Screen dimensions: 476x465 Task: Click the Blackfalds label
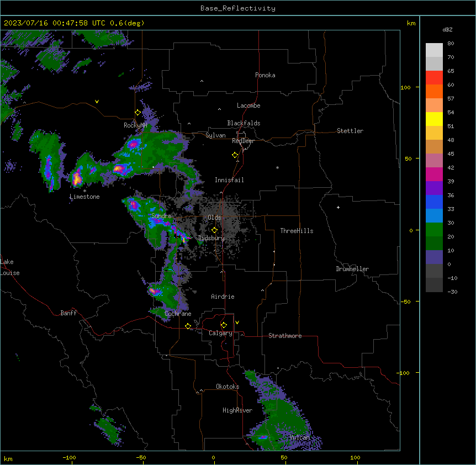[244, 123]
